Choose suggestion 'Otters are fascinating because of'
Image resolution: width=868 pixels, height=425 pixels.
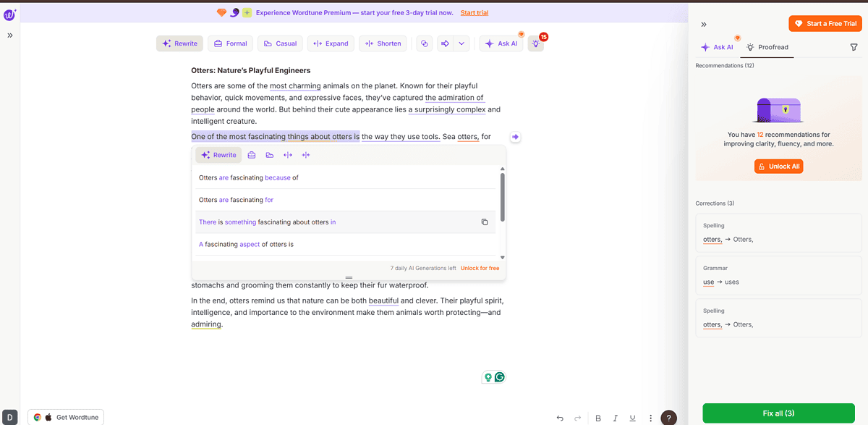pyautogui.click(x=346, y=177)
